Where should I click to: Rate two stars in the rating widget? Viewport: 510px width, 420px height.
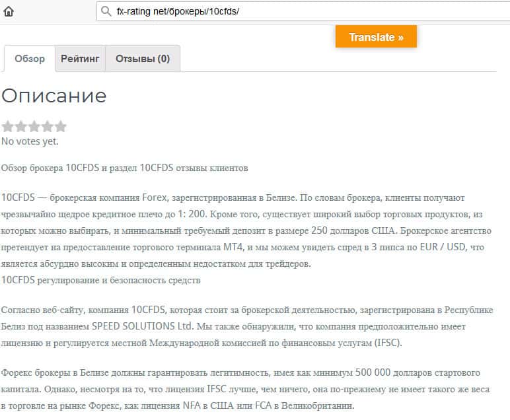[21, 126]
